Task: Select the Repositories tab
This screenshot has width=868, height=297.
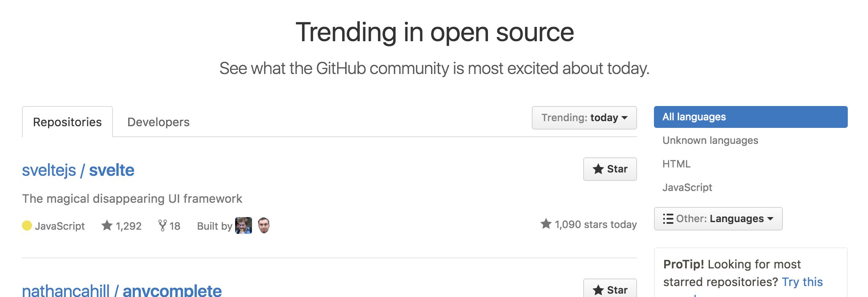Action: click(x=67, y=122)
